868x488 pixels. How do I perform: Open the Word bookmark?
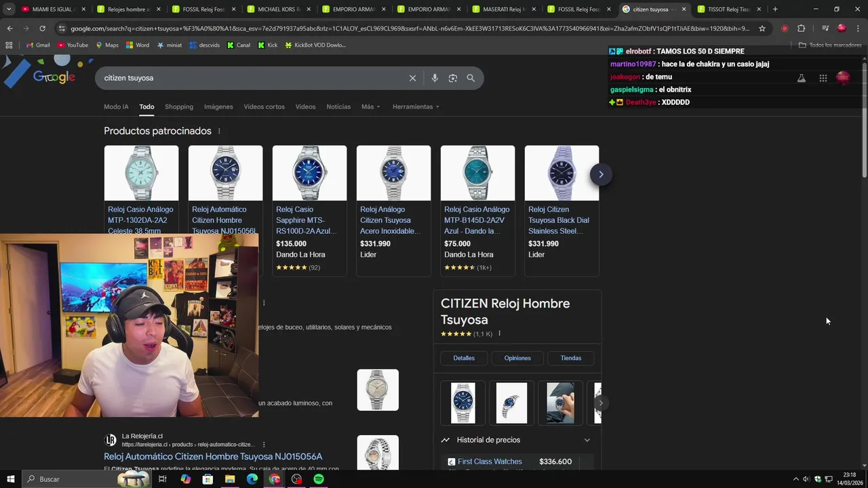137,45
